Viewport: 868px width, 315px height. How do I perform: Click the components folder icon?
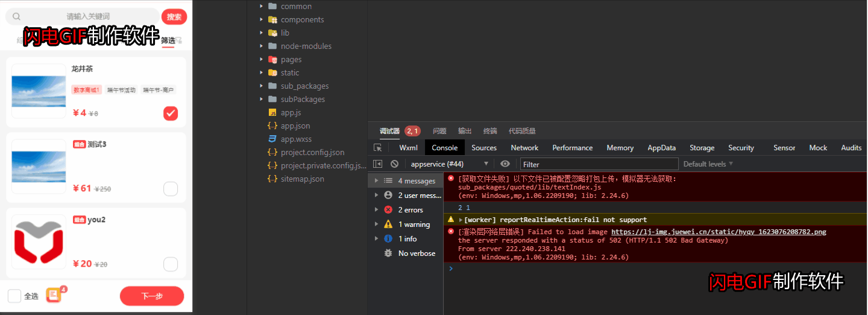[272, 20]
